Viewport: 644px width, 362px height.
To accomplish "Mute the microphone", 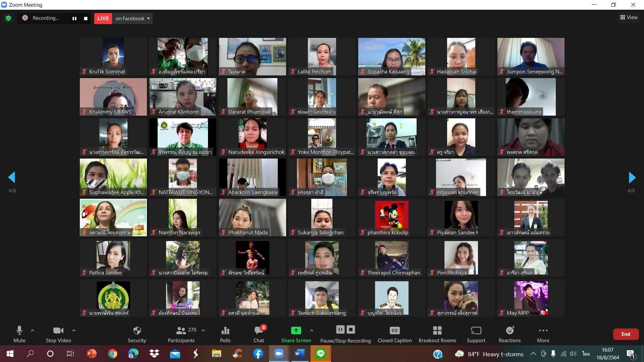I will point(19,331).
